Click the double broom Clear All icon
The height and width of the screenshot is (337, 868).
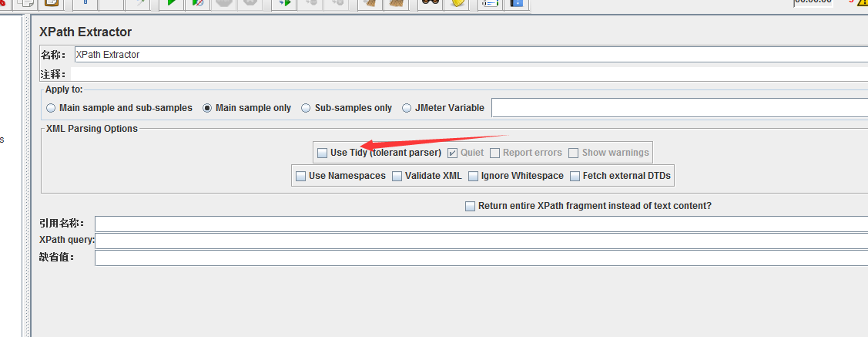click(x=395, y=3)
